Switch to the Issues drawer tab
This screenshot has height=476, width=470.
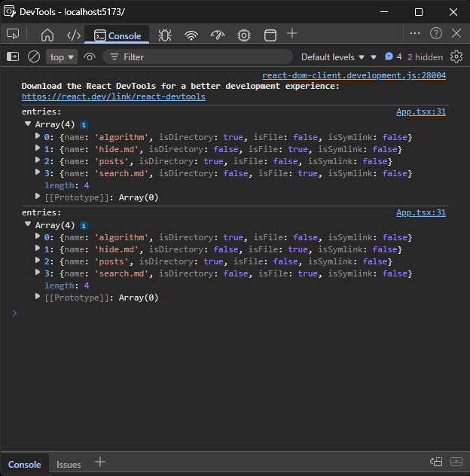pos(69,464)
